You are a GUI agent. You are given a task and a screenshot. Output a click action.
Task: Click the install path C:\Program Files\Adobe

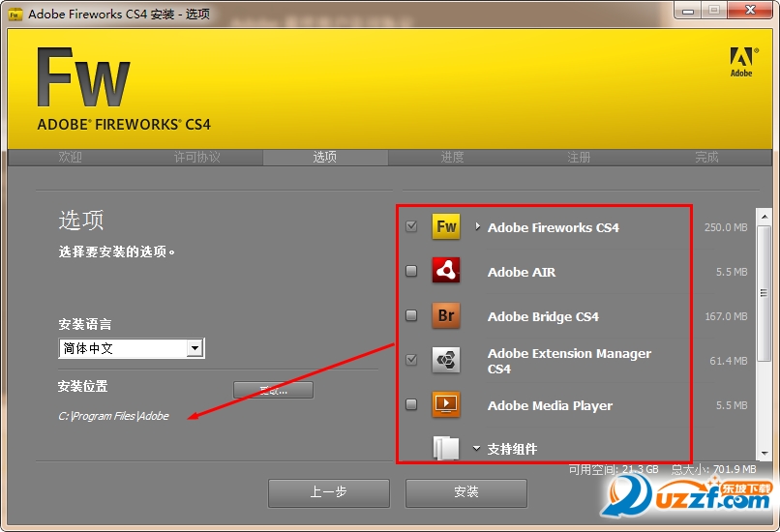114,416
